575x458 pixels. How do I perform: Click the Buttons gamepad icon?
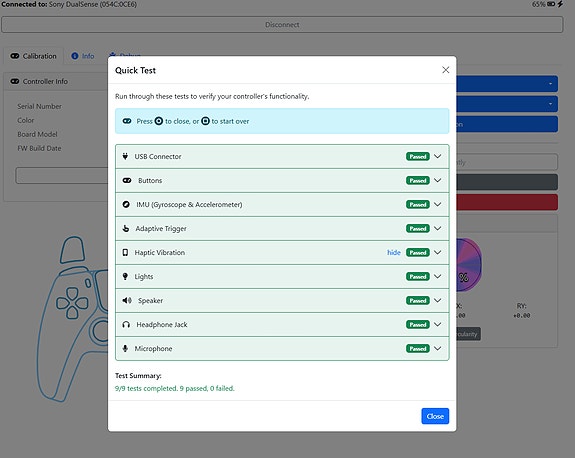tap(127, 180)
